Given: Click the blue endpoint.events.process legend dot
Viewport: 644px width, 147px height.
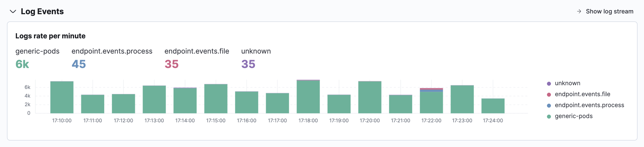Looking at the screenshot, I should point(549,106).
